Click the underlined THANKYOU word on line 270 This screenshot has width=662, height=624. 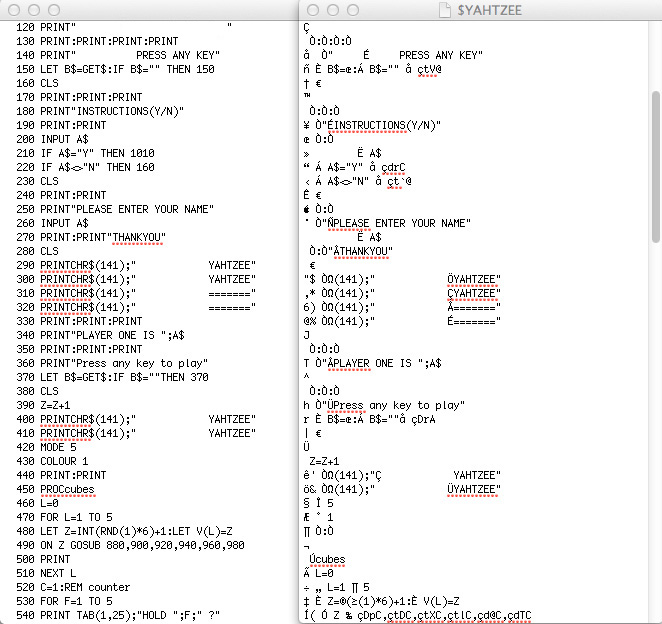pyautogui.click(x=139, y=237)
